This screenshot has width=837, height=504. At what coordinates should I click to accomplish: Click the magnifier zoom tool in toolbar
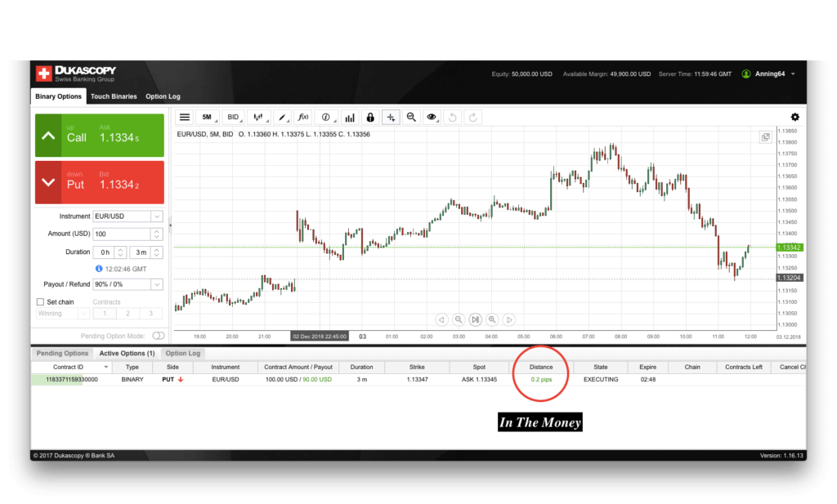(412, 118)
